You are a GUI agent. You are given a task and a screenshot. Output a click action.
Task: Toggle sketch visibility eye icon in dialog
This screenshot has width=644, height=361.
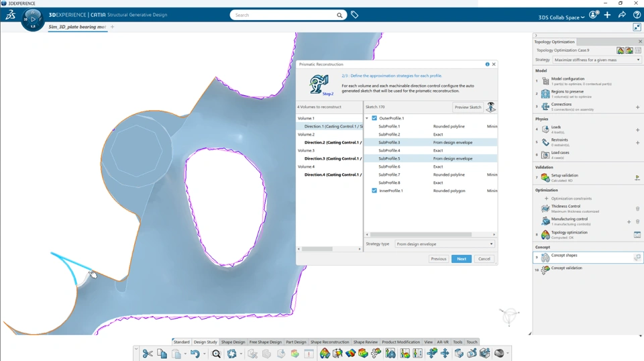click(x=491, y=107)
